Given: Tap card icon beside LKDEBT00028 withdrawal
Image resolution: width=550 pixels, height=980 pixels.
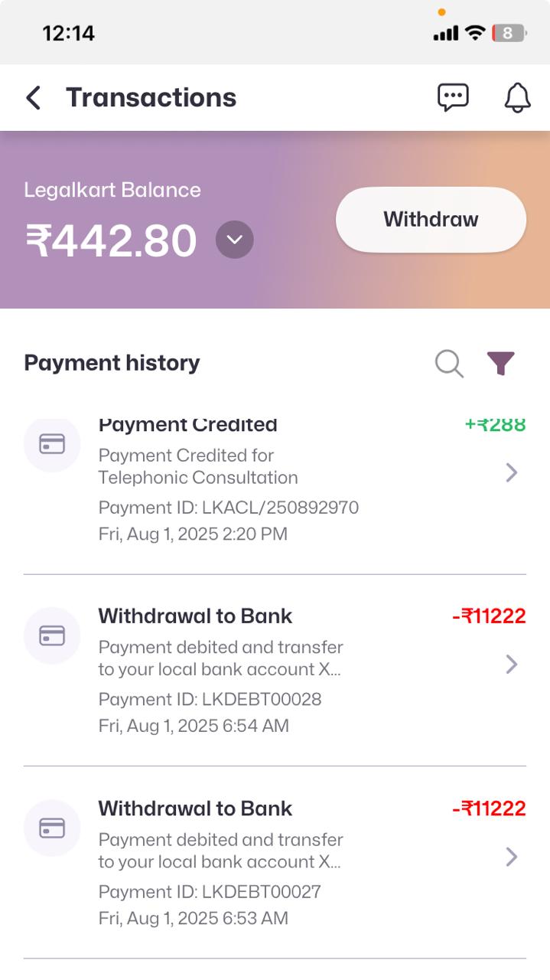Looking at the screenshot, I should (52, 635).
